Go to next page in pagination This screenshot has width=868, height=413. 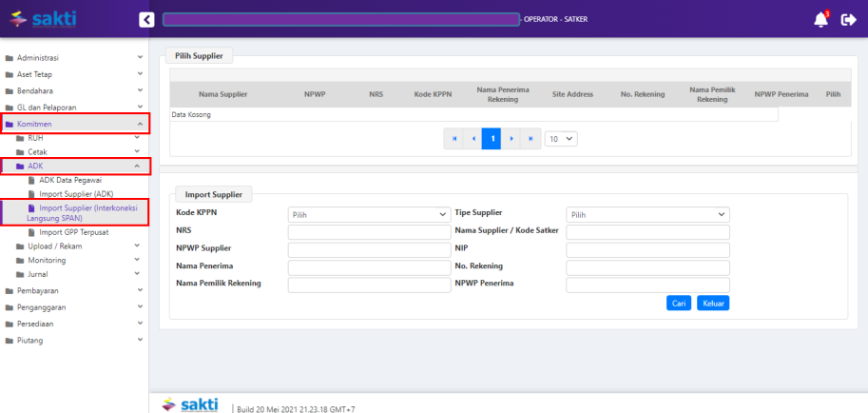pos(511,139)
